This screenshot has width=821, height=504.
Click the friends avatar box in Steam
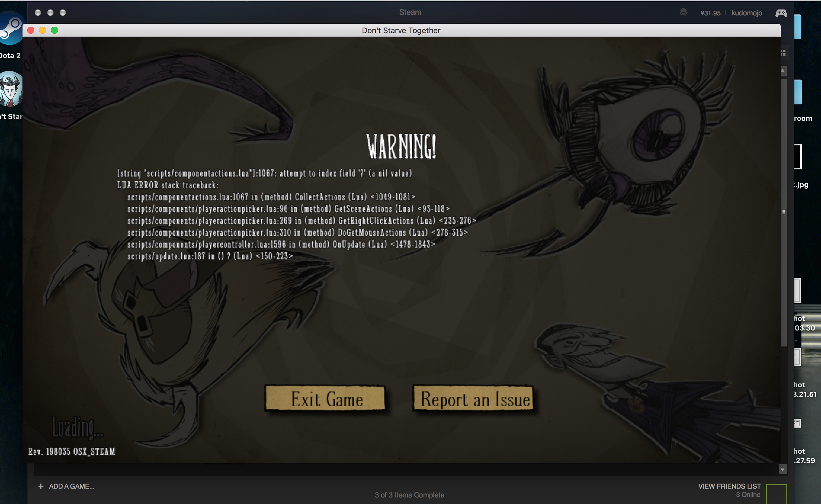pyautogui.click(x=776, y=494)
